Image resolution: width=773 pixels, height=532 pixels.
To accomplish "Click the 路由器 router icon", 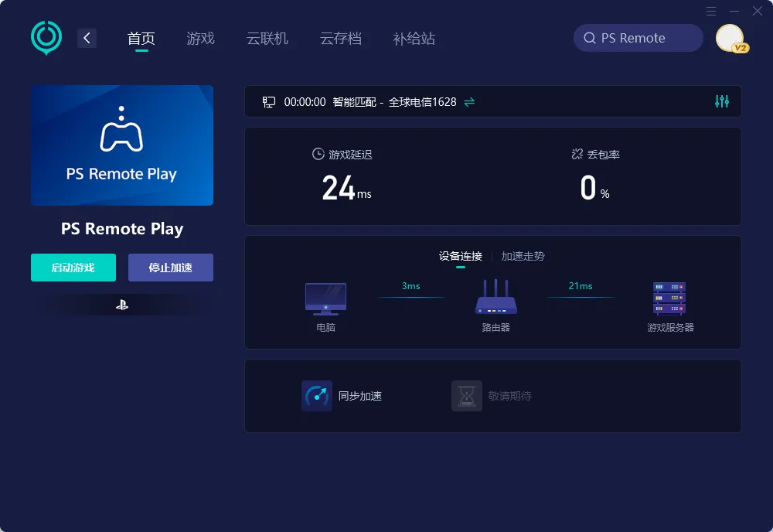I will pos(496,297).
